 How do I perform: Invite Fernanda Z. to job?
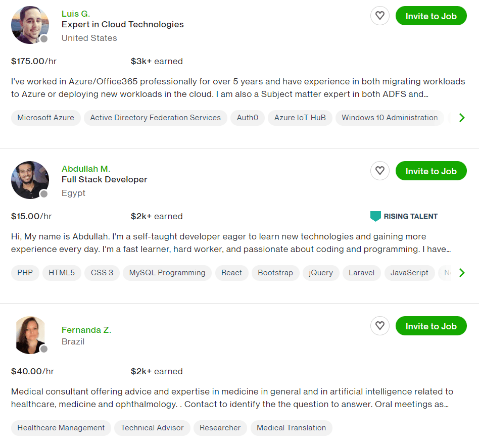click(x=431, y=326)
